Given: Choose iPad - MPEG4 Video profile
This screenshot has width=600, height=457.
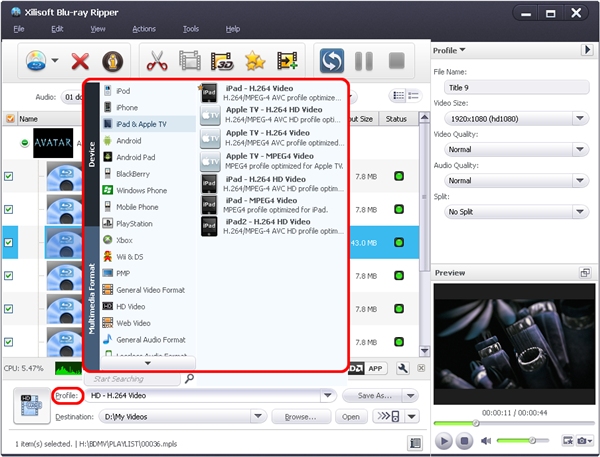Looking at the screenshot, I should [272, 205].
